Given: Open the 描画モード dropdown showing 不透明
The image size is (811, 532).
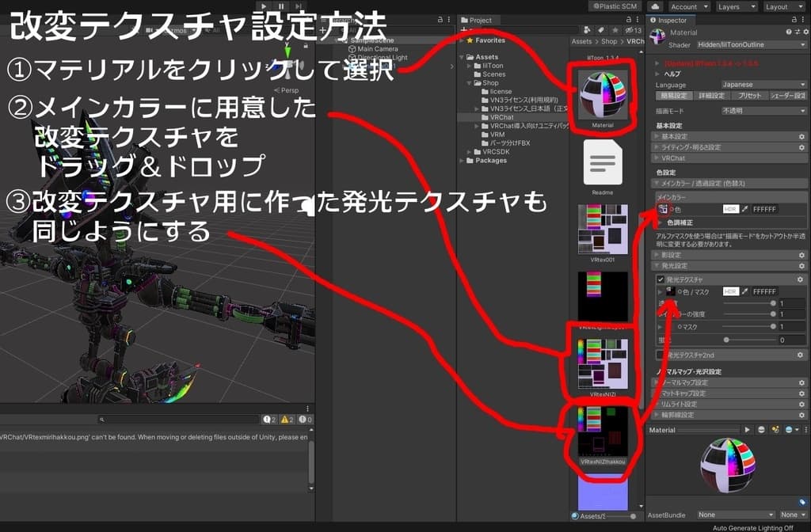Looking at the screenshot, I should (763, 110).
